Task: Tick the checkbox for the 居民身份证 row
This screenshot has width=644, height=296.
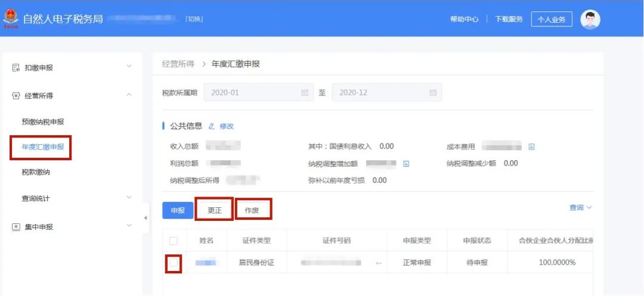Action: pos(174,263)
